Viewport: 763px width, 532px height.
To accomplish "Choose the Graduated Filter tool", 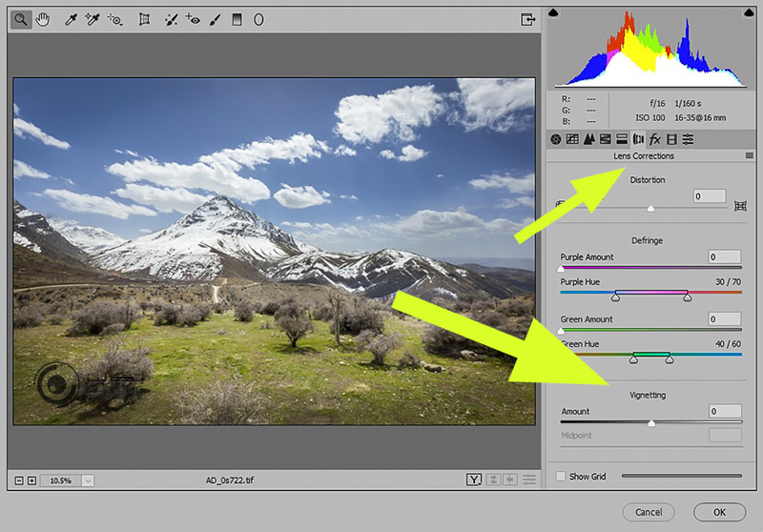I will coord(237,18).
